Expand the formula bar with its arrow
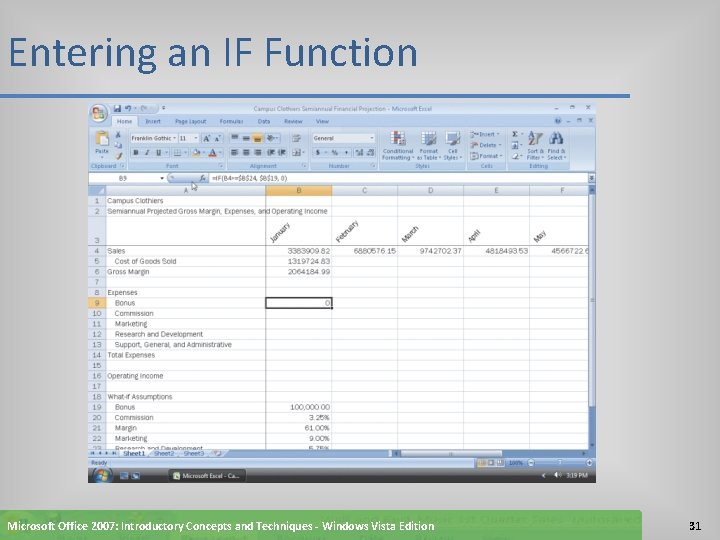The image size is (720, 540). coord(591,178)
